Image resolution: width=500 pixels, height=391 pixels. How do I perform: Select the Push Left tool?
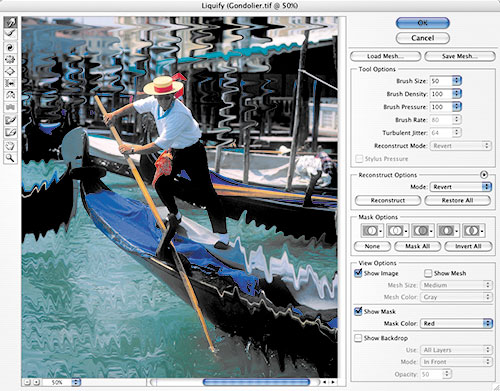10,83
